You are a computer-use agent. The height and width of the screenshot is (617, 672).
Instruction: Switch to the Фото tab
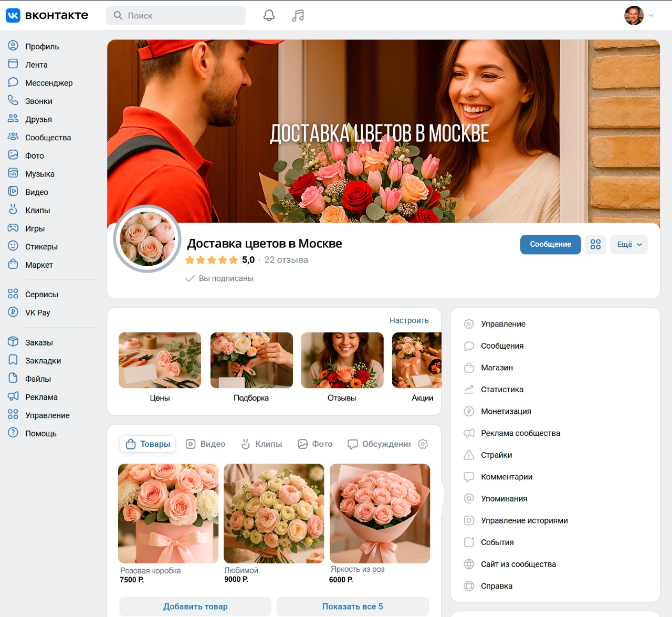[315, 444]
